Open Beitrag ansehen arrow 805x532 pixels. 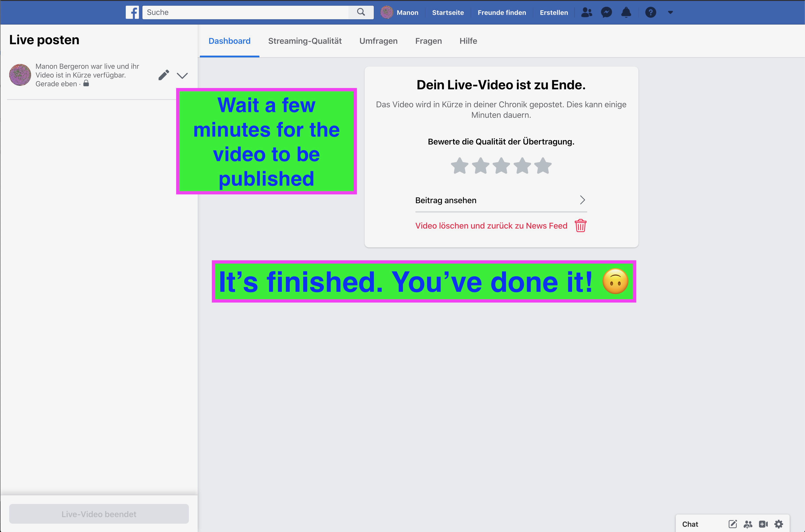[582, 200]
